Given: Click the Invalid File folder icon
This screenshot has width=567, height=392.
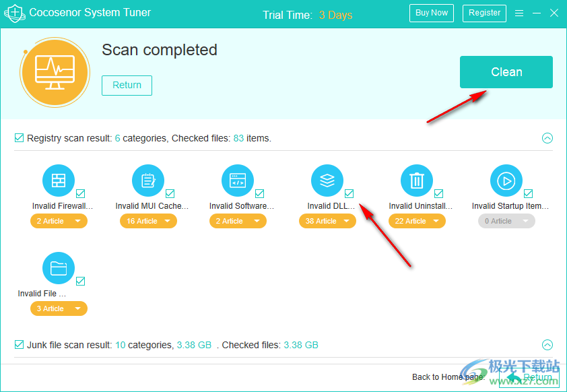Looking at the screenshot, I should 59,268.
